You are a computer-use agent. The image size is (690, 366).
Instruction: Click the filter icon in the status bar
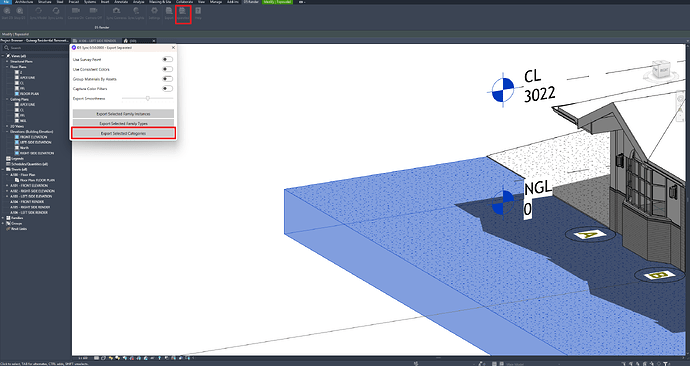click(x=666, y=364)
